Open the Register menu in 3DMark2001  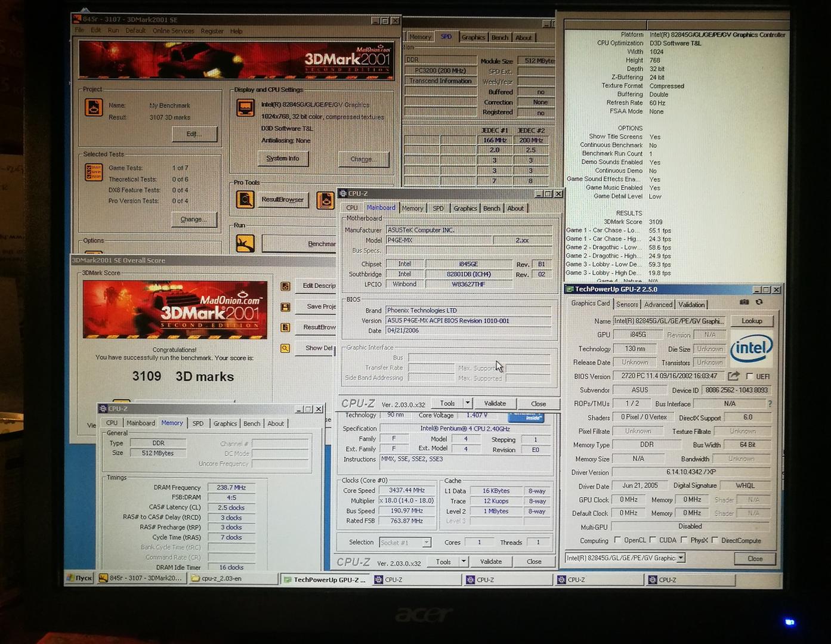[212, 31]
